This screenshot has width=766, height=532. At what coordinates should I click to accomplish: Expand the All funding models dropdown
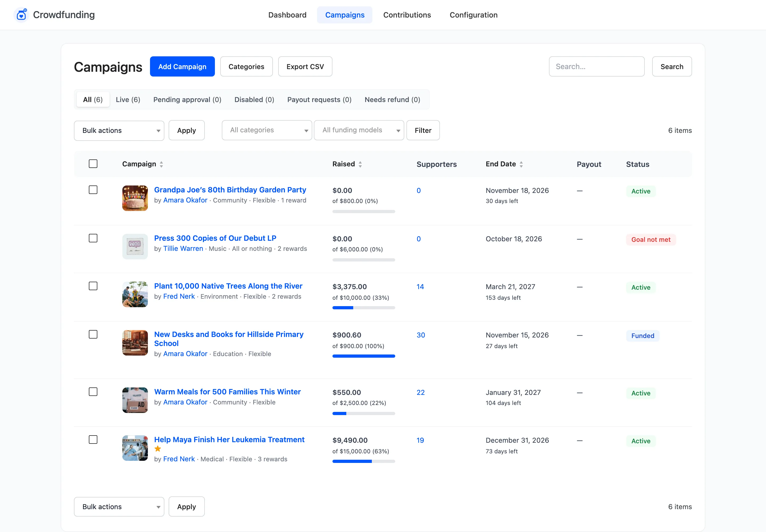pyautogui.click(x=359, y=130)
